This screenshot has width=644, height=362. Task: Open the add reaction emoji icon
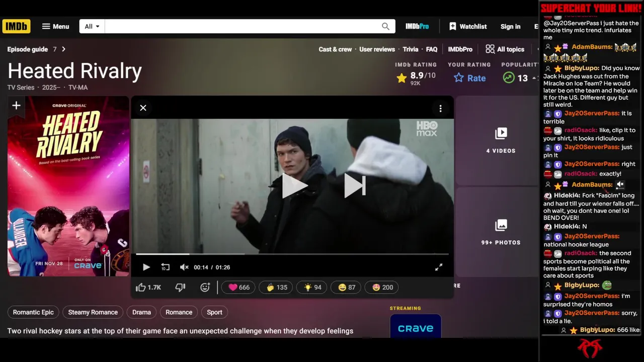point(205,287)
